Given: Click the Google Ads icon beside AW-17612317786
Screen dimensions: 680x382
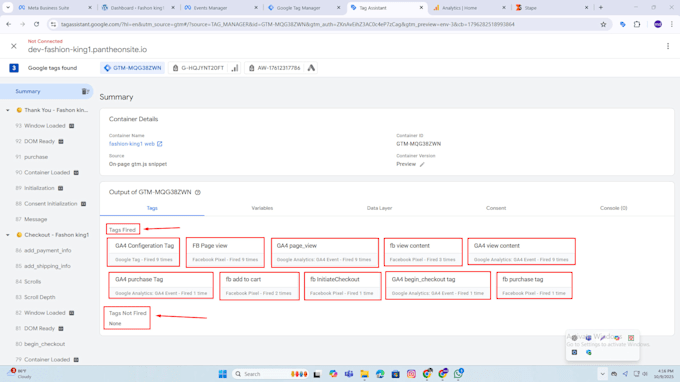Looking at the screenshot, I should [311, 68].
